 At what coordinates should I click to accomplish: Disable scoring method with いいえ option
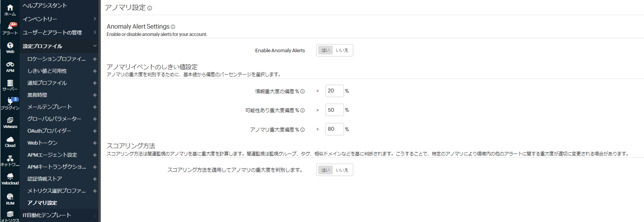(342, 170)
